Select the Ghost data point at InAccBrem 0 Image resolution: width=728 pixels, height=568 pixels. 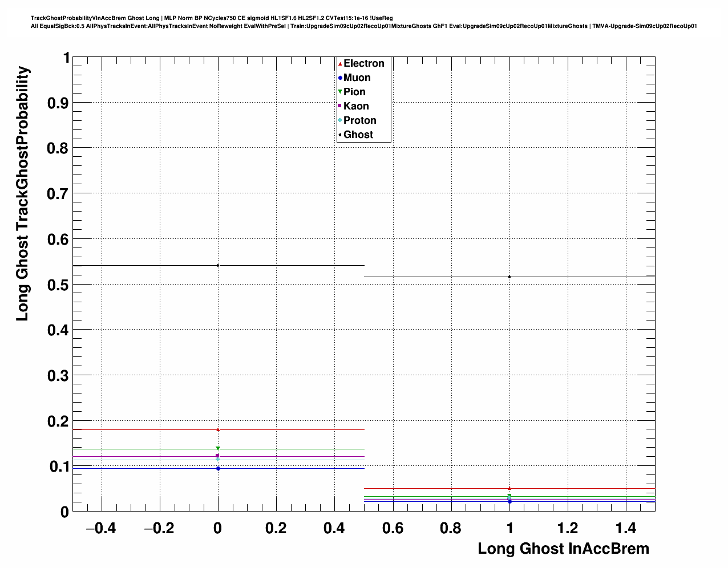click(x=218, y=265)
